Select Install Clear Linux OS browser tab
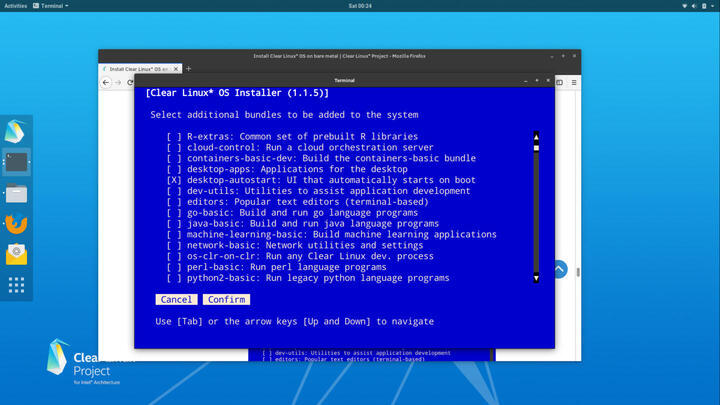Image resolution: width=720 pixels, height=405 pixels. (x=140, y=69)
